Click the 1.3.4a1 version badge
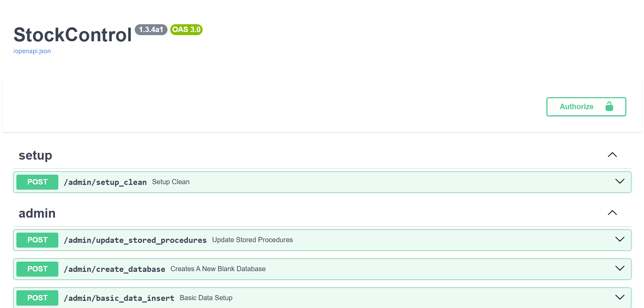The height and width of the screenshot is (308, 644). tap(151, 30)
